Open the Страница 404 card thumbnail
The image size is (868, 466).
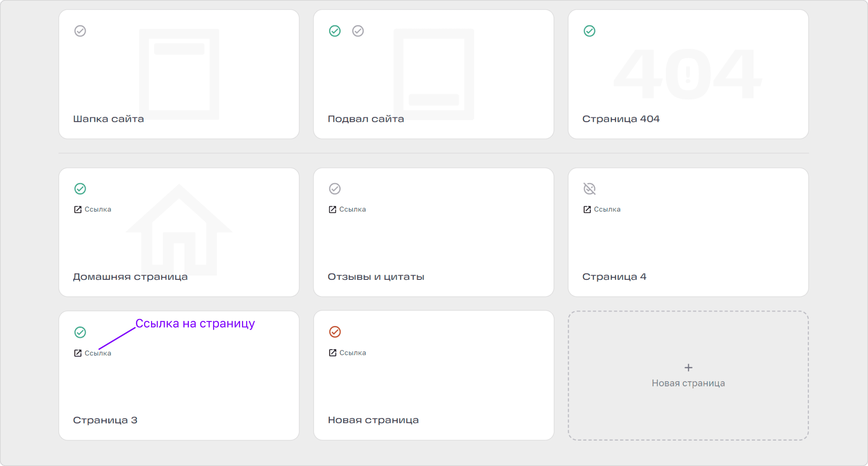(688, 74)
